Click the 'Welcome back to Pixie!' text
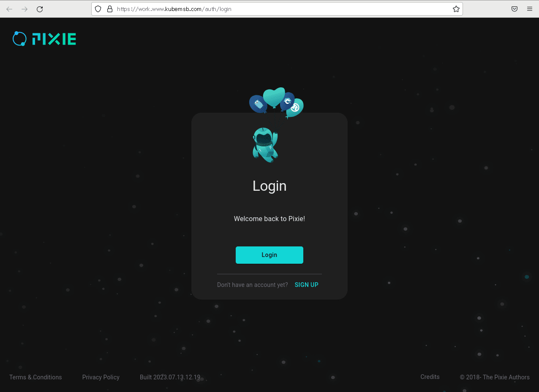The image size is (539, 392). coord(269,219)
